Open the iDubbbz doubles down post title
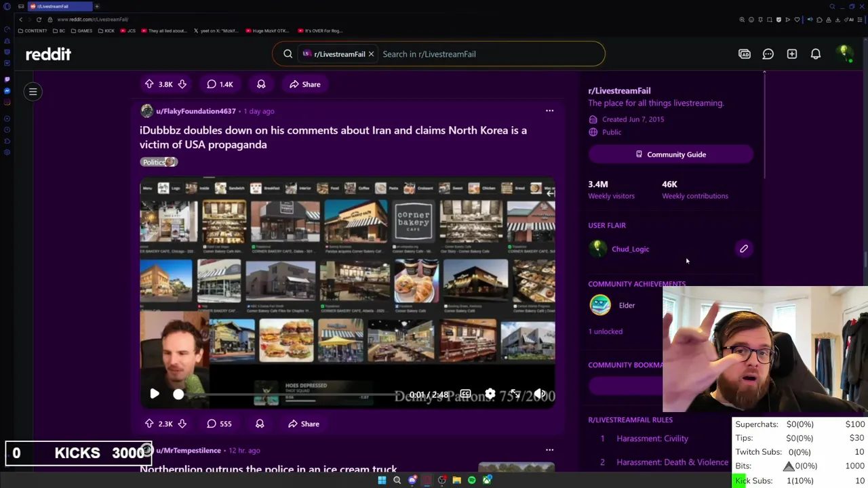Viewport: 868px width, 488px height. point(333,137)
